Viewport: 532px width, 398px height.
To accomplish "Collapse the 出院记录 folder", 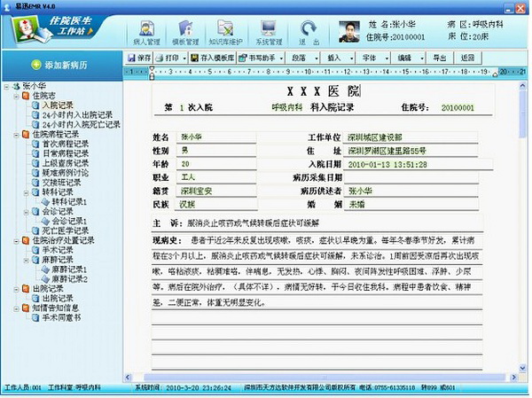I will point(16,290).
